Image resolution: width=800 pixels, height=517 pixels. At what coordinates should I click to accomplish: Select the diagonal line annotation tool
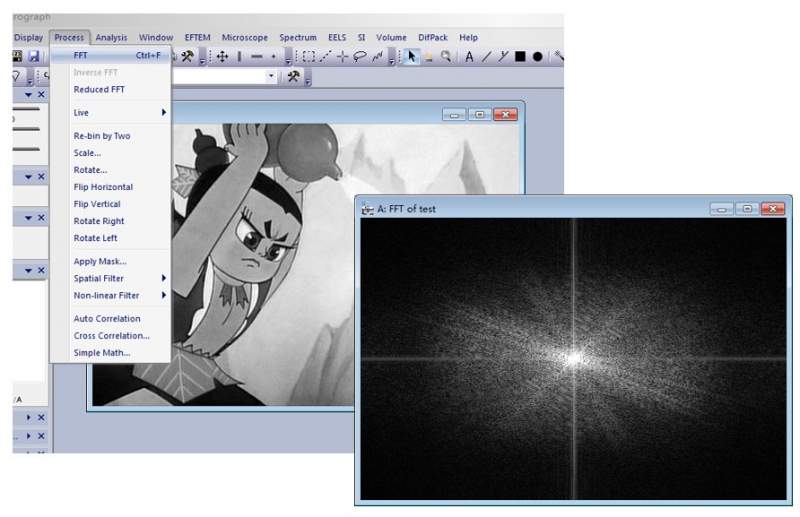point(486,57)
